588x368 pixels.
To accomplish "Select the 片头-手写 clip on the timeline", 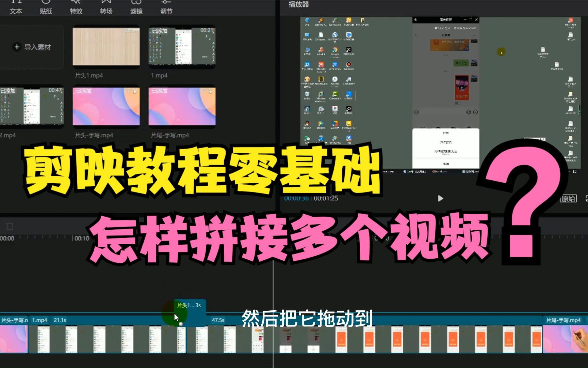I will [x=14, y=334].
